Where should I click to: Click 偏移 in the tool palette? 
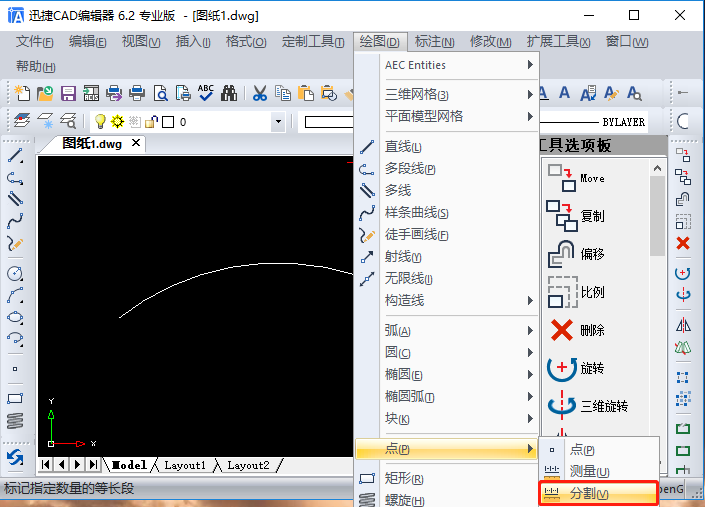tap(576, 254)
